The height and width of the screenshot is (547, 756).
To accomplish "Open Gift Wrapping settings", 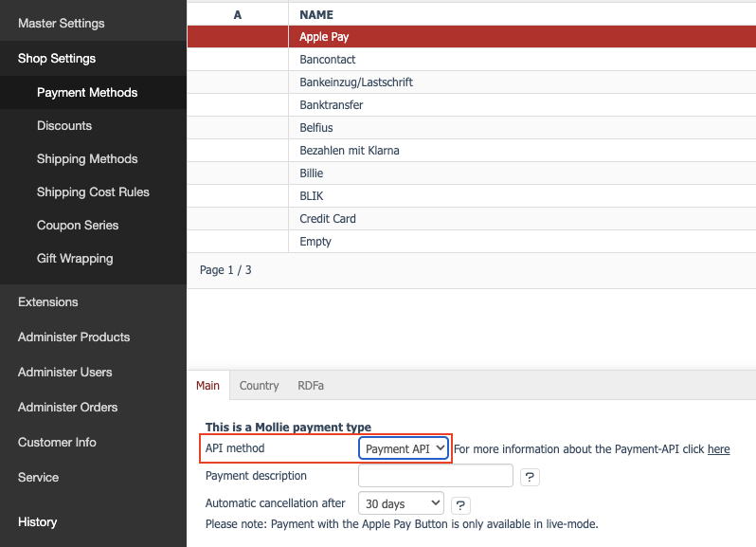I will coord(75,259).
